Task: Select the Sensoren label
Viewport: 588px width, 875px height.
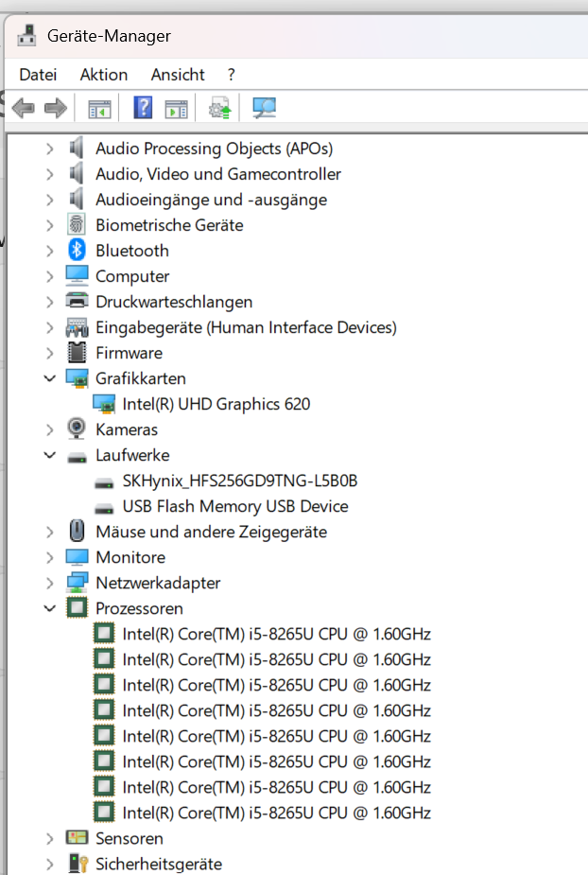Action: click(130, 838)
